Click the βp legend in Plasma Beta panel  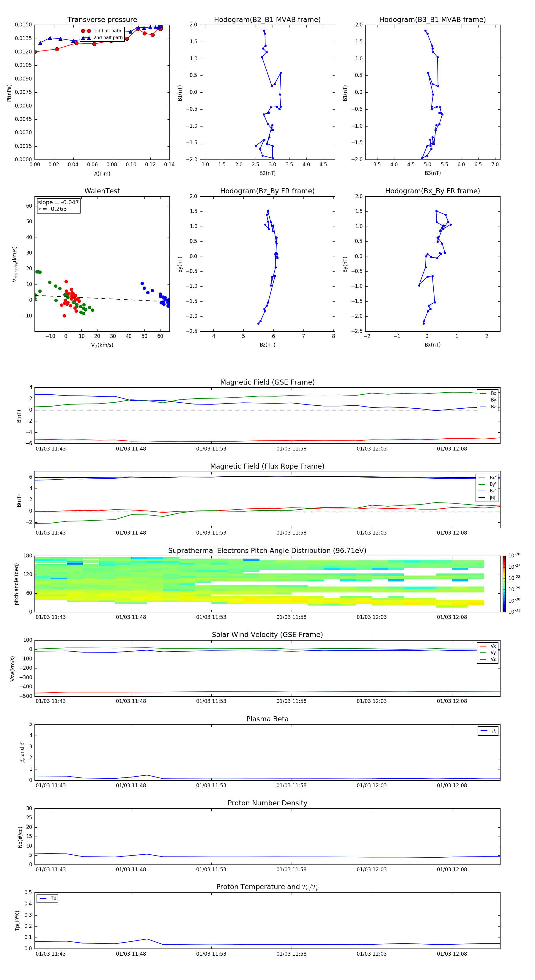coord(488,731)
